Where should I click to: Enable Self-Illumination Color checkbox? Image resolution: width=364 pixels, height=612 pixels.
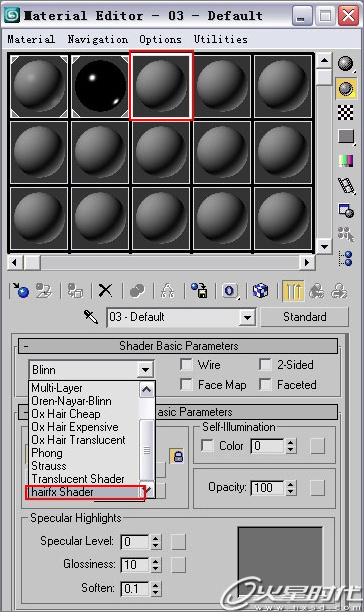[207, 446]
